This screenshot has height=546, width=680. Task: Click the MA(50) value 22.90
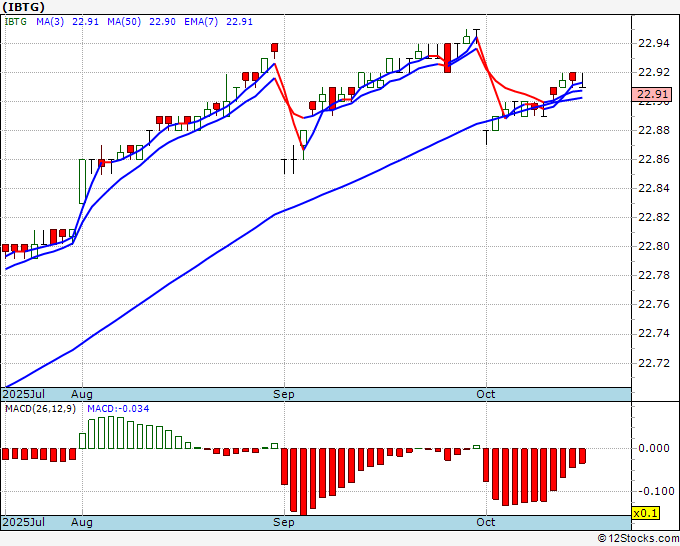point(162,22)
